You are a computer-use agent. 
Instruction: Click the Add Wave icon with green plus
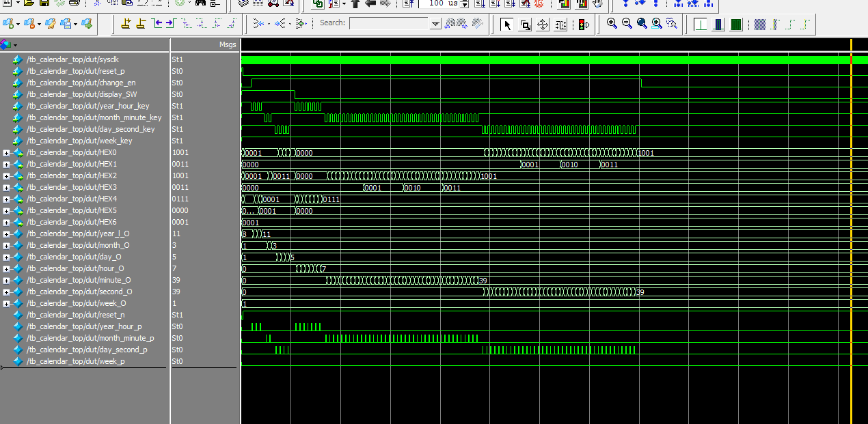pyautogui.click(x=10, y=24)
